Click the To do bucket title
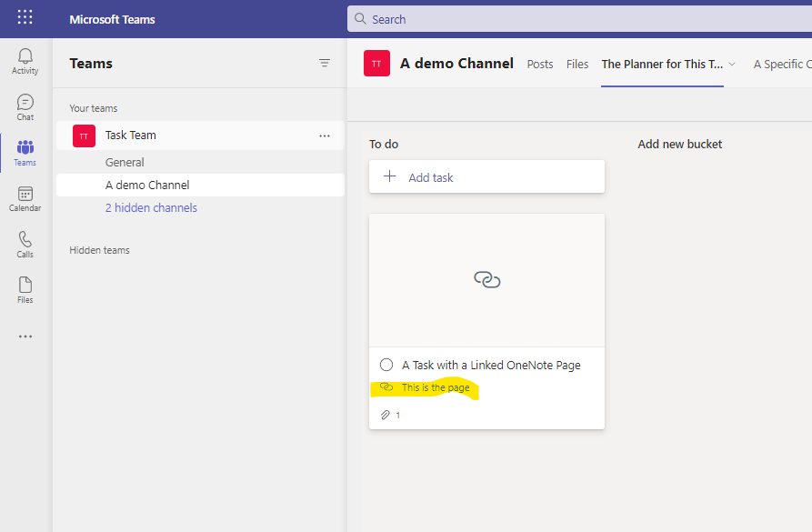812x532 pixels. click(384, 144)
